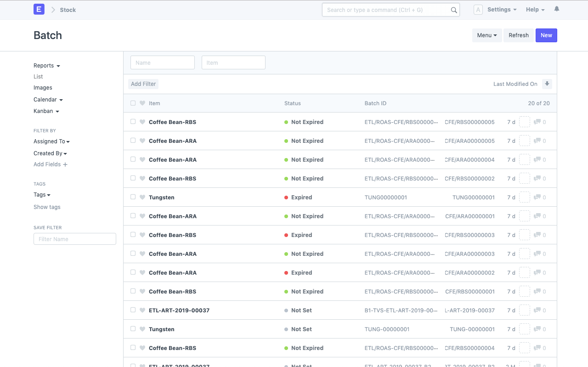Click the heart icon in the list header
Image resolution: width=588 pixels, height=367 pixels.
click(142, 103)
